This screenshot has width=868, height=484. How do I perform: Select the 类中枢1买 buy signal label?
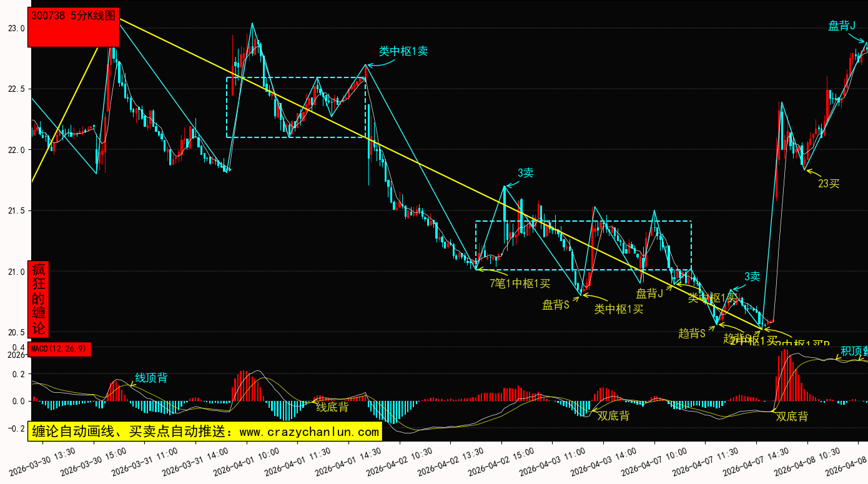[x=618, y=309]
